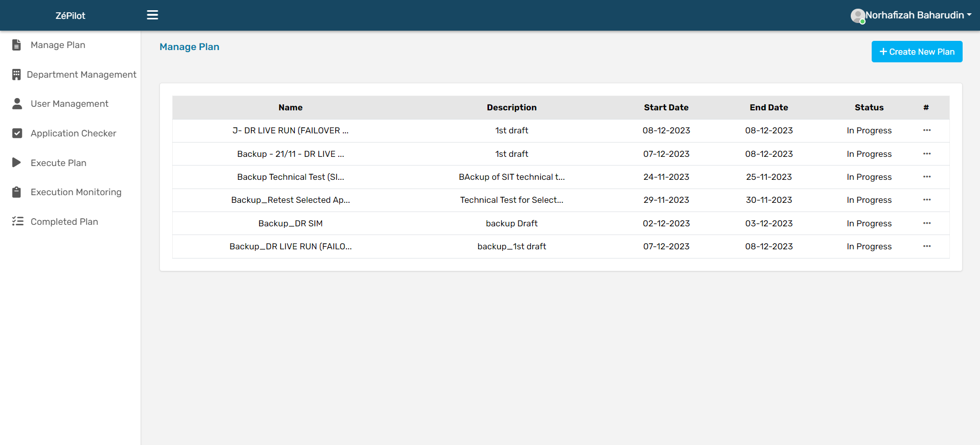Click the Application Checker checkmark icon
980x445 pixels.
tap(17, 133)
